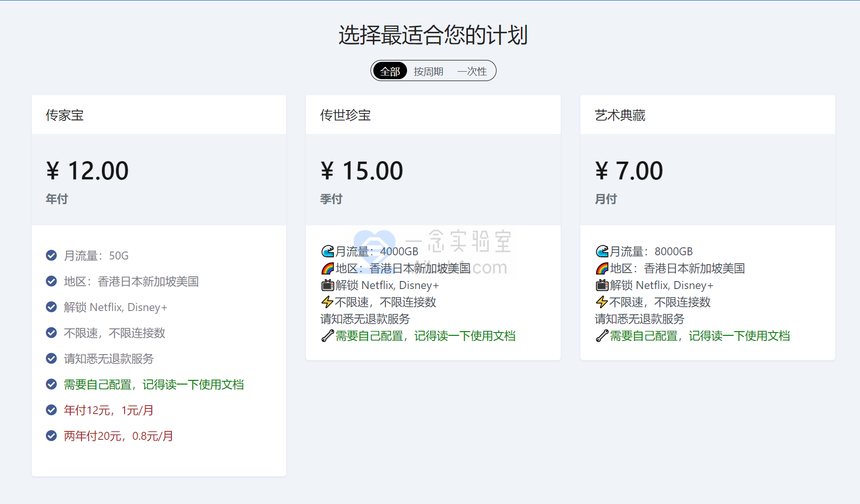
Task: Click 请知悉无退款服务 in 传世珍宝 card
Action: point(365,319)
